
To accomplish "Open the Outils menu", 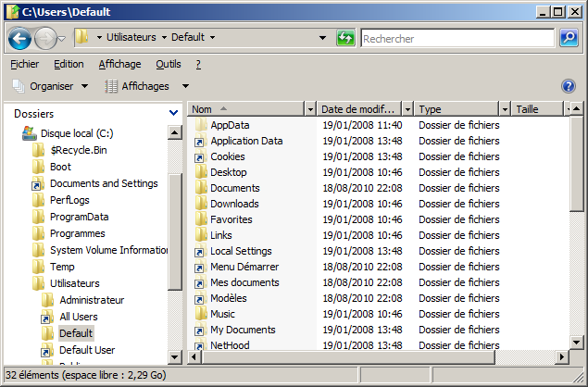I will pyautogui.click(x=169, y=64).
